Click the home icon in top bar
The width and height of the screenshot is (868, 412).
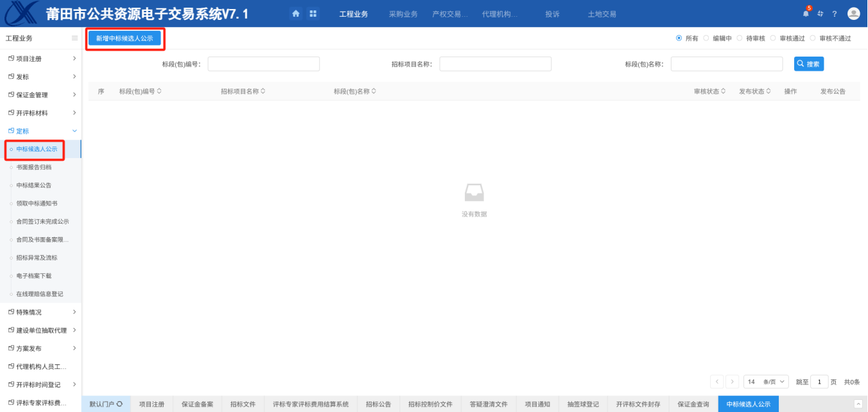296,13
